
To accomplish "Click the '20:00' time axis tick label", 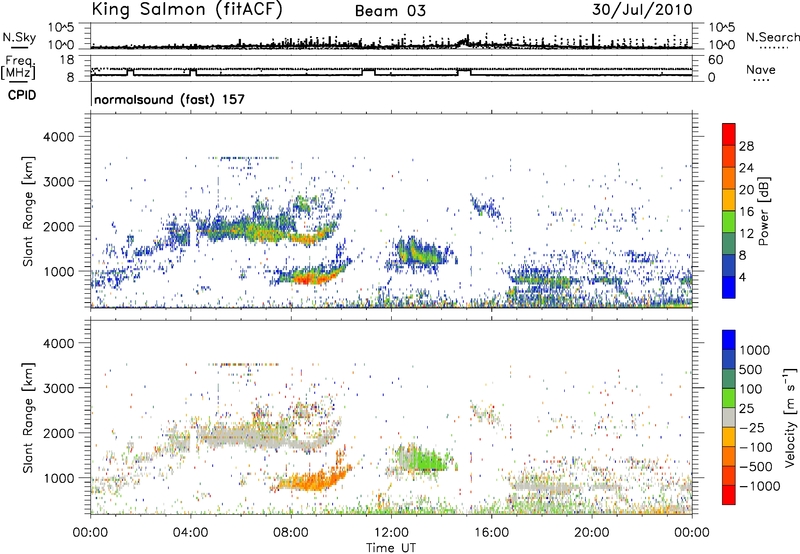I will click(x=592, y=533).
